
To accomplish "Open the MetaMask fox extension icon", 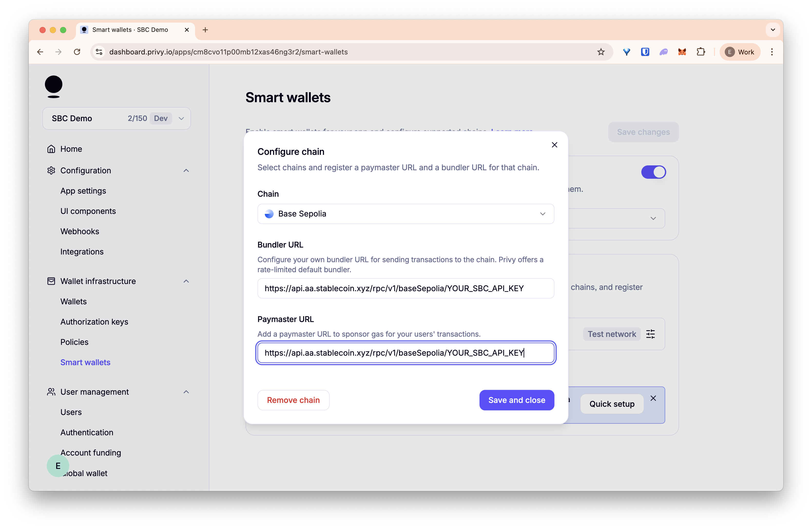I will 682,52.
